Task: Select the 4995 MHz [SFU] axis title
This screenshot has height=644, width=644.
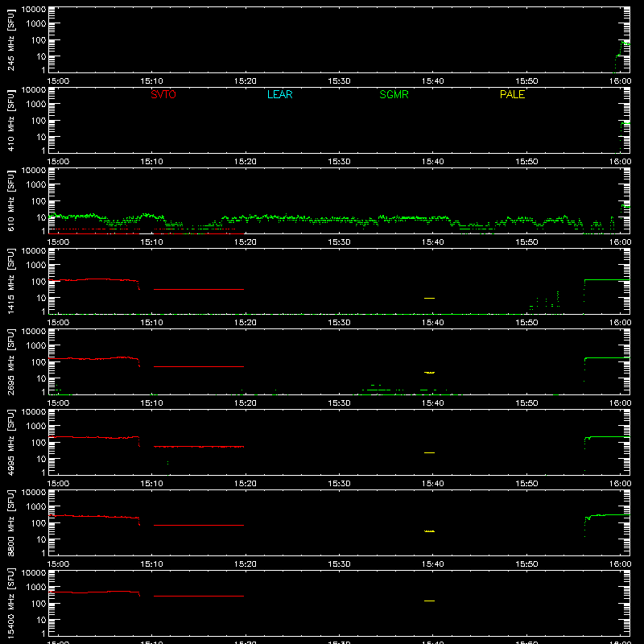Action: click(11, 442)
